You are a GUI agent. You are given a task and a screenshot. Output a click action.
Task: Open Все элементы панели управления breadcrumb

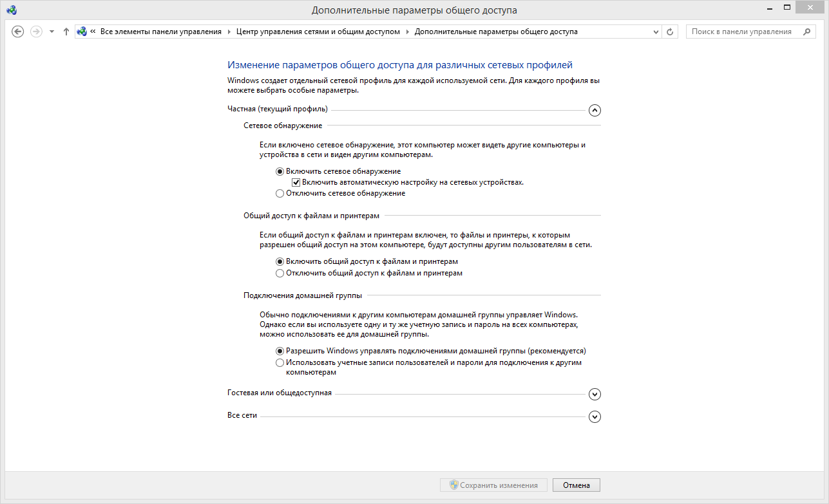(160, 32)
